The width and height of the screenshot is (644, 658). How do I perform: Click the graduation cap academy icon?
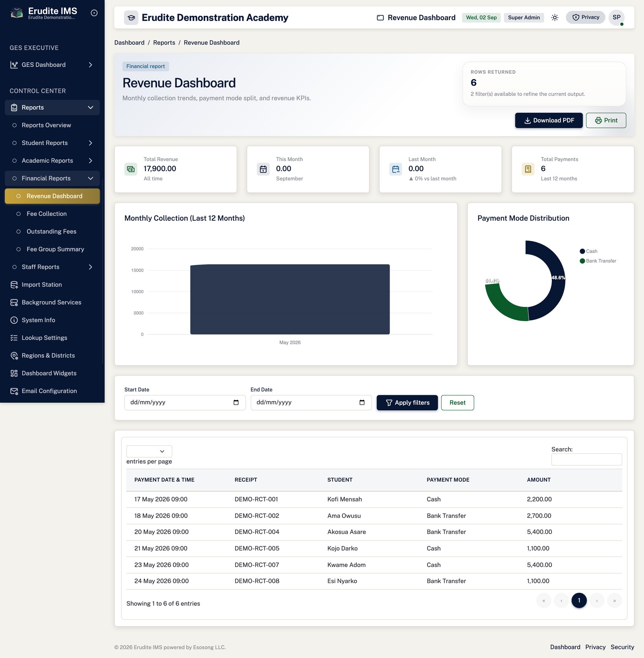point(131,18)
